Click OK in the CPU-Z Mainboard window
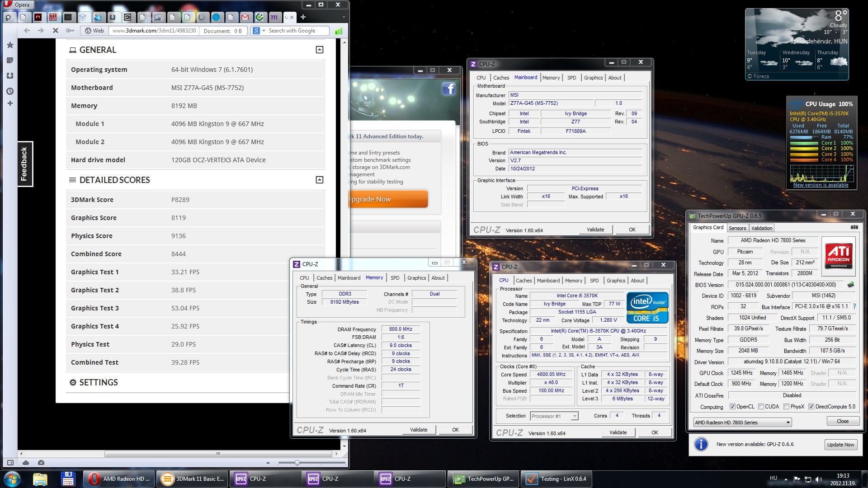The height and width of the screenshot is (488, 868). 632,230
